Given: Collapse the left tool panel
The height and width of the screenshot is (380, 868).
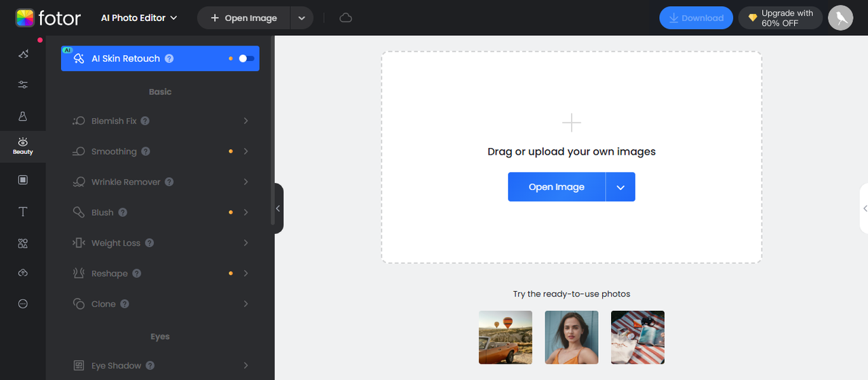Looking at the screenshot, I should pyautogui.click(x=278, y=208).
